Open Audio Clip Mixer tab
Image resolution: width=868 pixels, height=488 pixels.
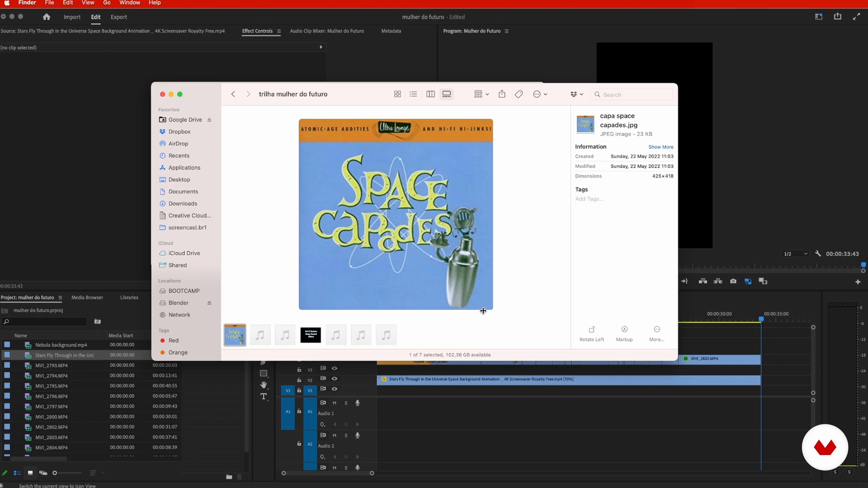(327, 31)
